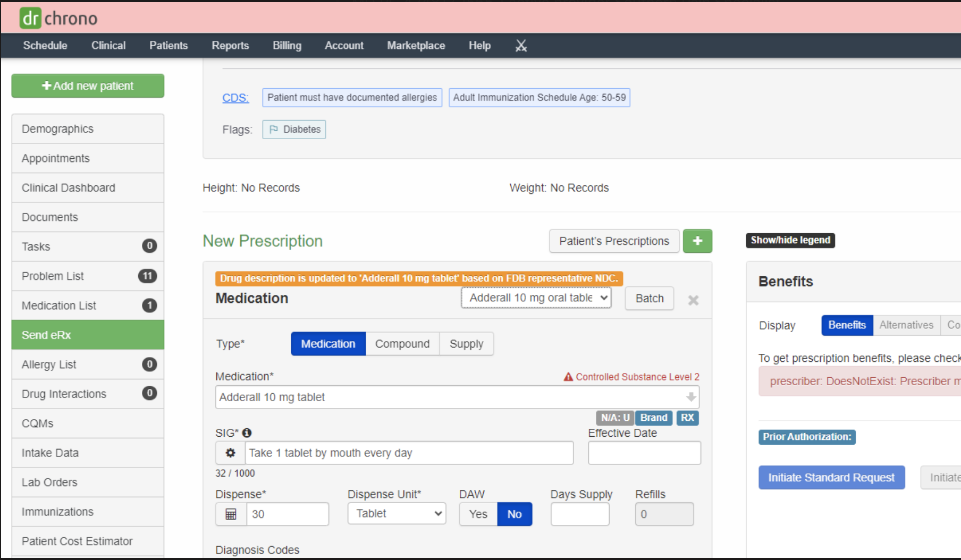Open Dispense Unit Tablet dropdown
961x560 pixels.
[397, 514]
